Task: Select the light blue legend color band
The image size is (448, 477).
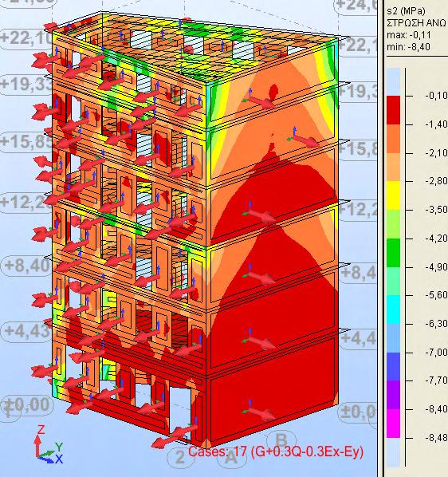Action: (393, 338)
